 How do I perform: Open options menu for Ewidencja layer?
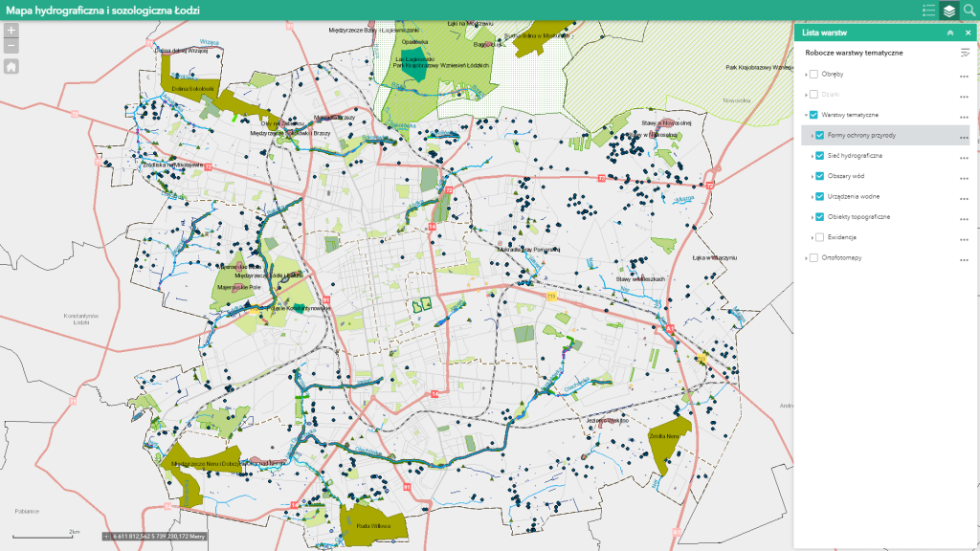tap(964, 238)
